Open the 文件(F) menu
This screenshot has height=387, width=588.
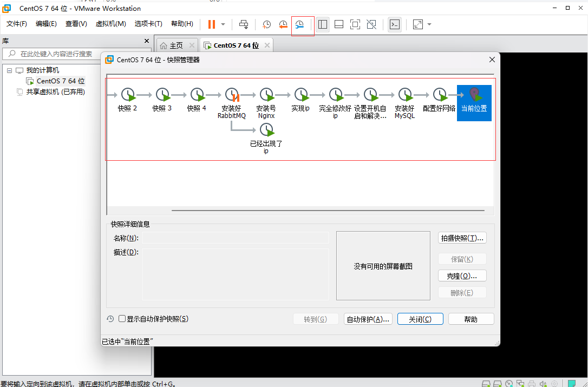[x=16, y=24]
